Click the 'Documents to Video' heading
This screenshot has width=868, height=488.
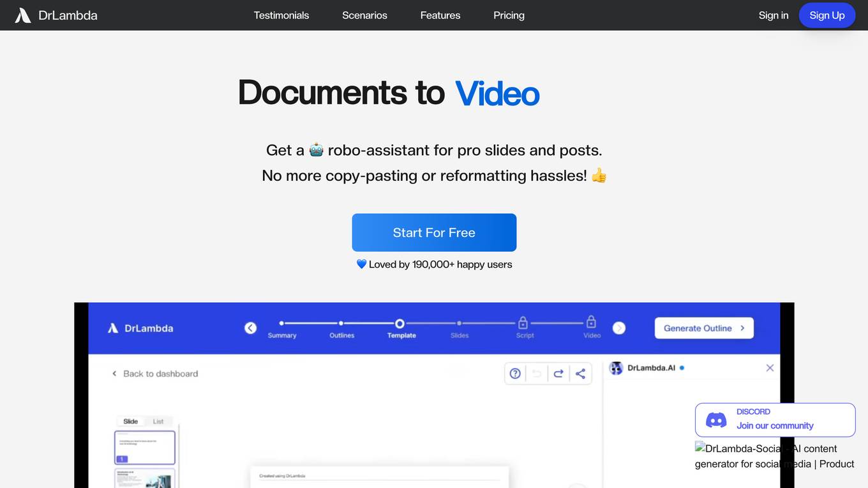[389, 92]
